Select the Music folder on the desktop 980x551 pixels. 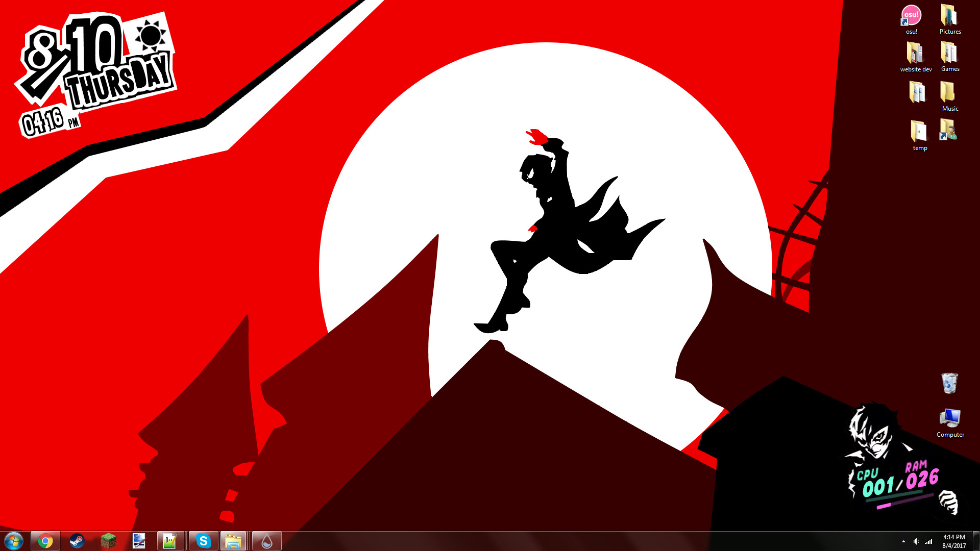[950, 96]
